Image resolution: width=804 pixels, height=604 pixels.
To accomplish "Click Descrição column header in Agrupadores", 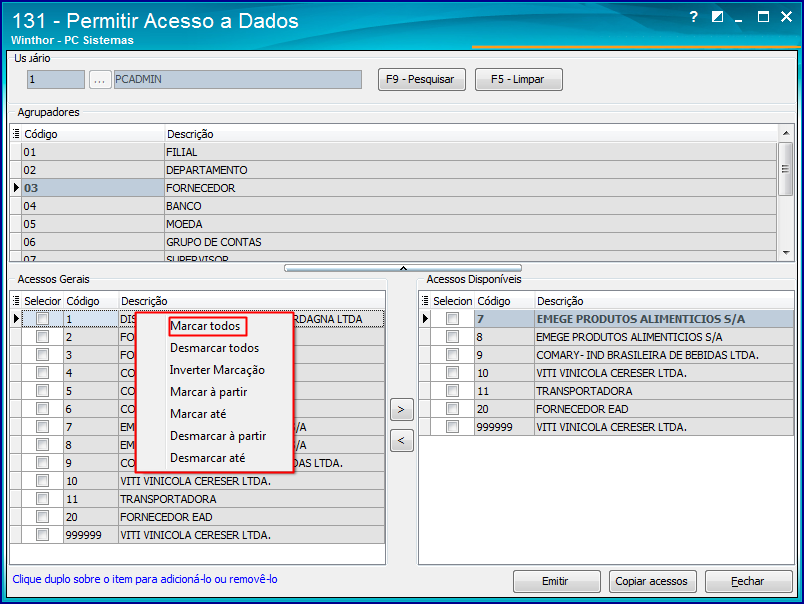I will pos(471,134).
